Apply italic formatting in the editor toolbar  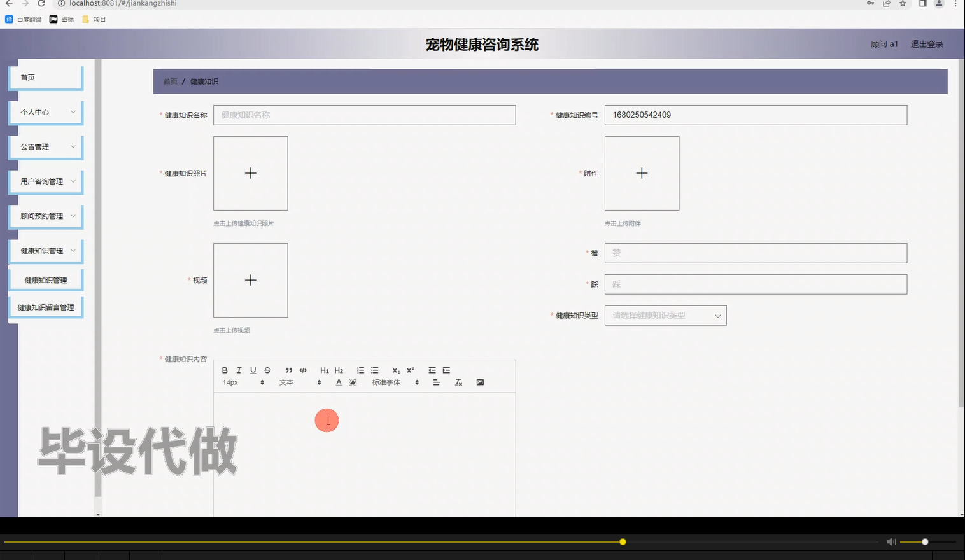239,370
